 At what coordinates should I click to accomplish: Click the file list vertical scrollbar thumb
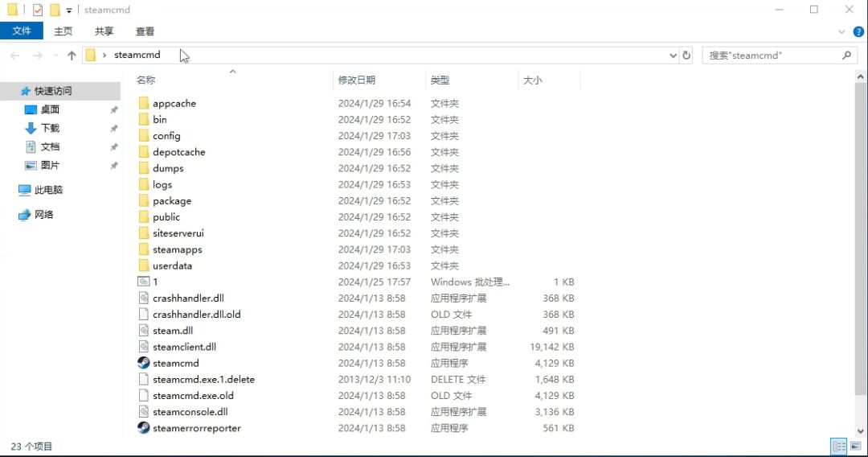click(860, 239)
